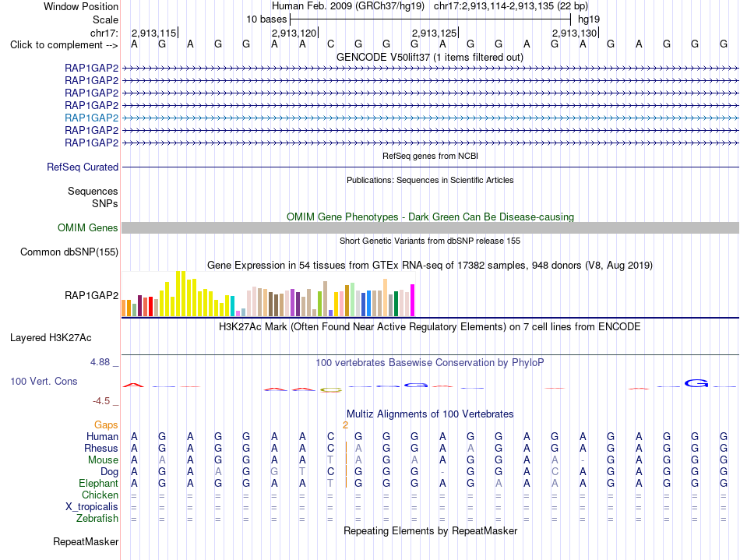The width and height of the screenshot is (740, 560).
Task: Select the X_tropicalis alignment row label
Action: click(x=92, y=507)
